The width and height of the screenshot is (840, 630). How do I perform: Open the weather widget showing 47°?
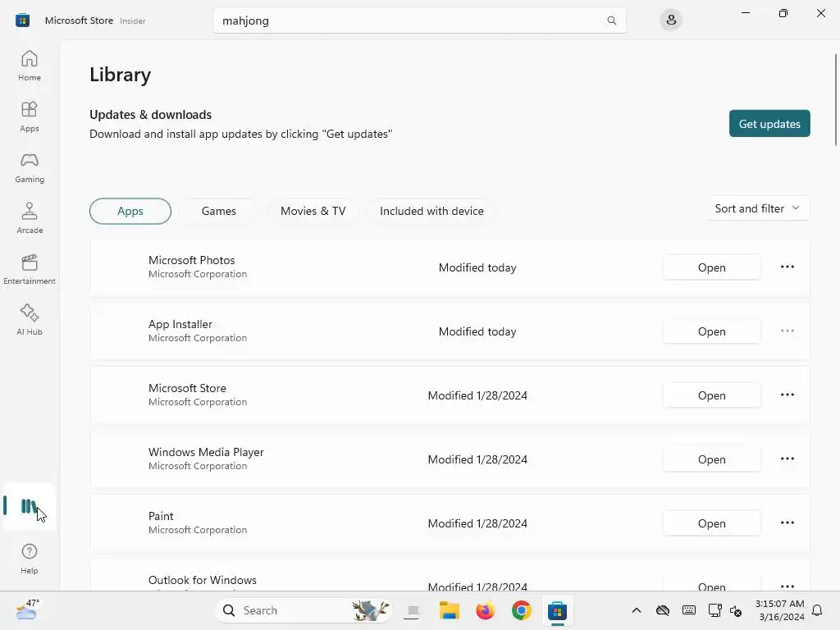click(x=27, y=610)
